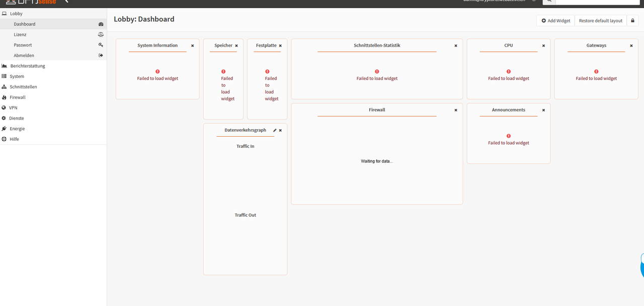Click the error icon in the Gateways widget
644x306 pixels.
(596, 71)
